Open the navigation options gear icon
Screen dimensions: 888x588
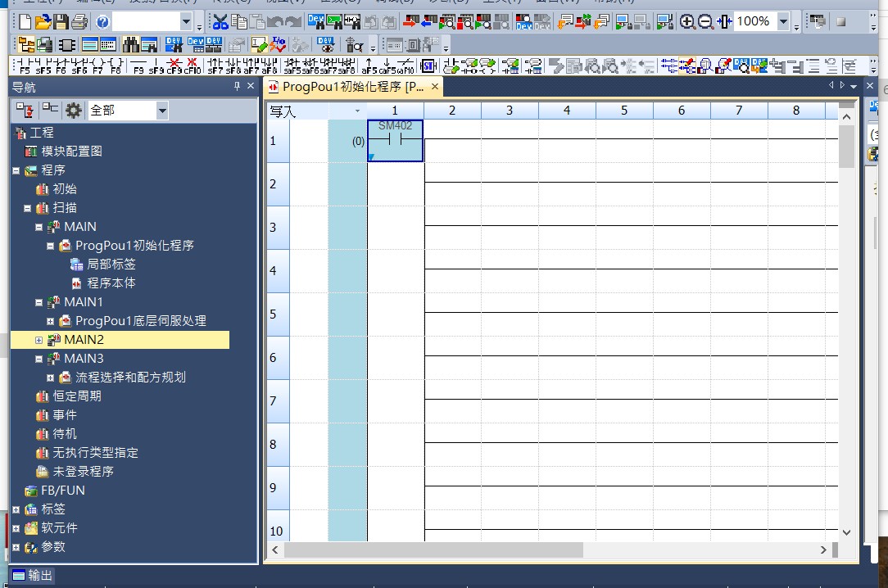pos(74,110)
